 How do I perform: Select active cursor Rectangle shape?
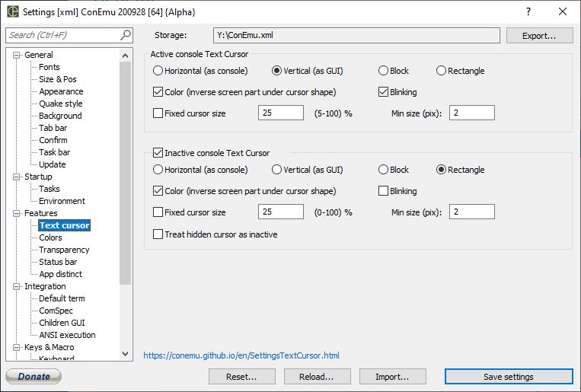461,70
